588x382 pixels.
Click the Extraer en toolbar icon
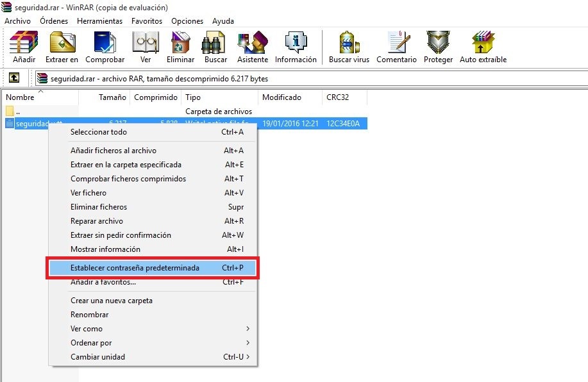click(x=62, y=42)
